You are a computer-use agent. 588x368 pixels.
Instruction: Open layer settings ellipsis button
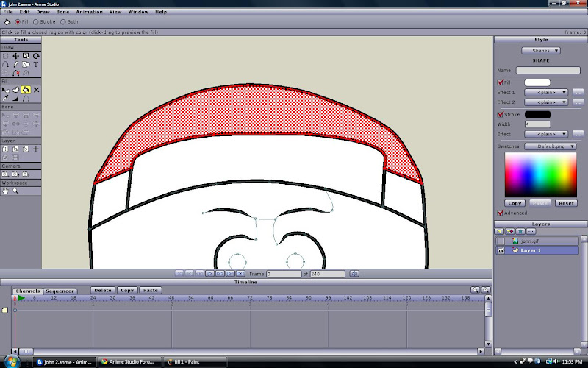tap(531, 231)
